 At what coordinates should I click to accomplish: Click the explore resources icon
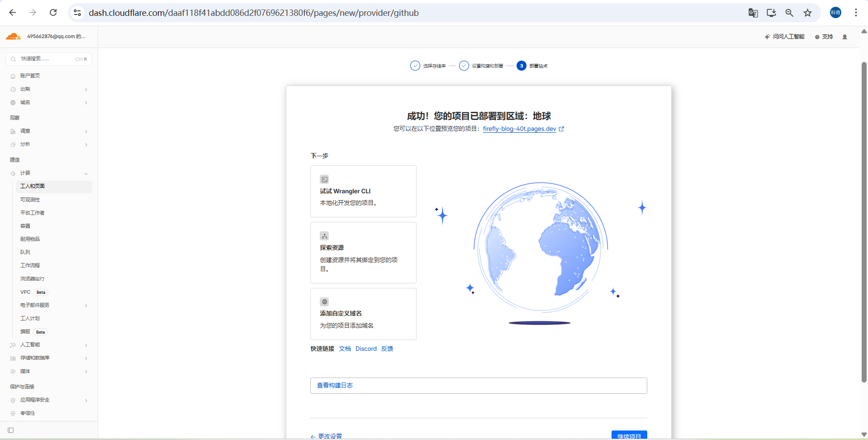(324, 236)
